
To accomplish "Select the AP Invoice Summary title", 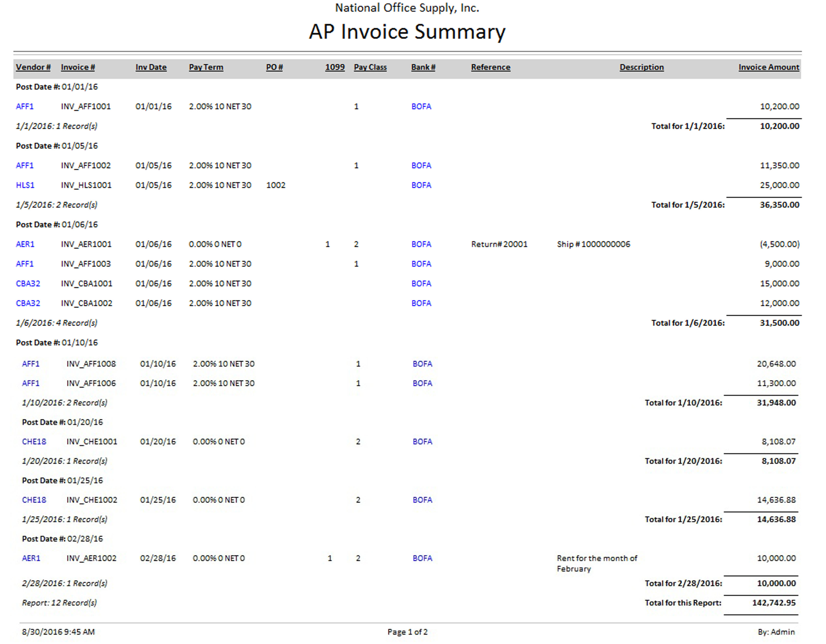I will tap(407, 32).
